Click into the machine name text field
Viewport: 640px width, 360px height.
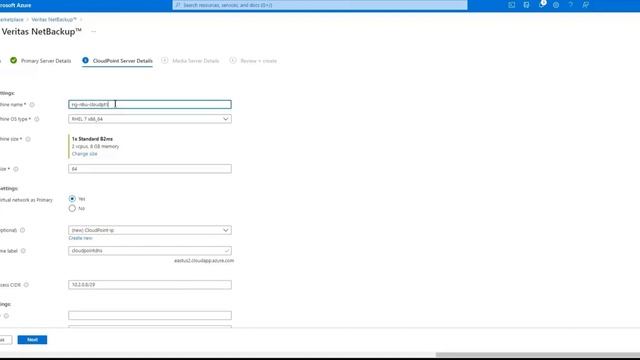tap(150, 104)
